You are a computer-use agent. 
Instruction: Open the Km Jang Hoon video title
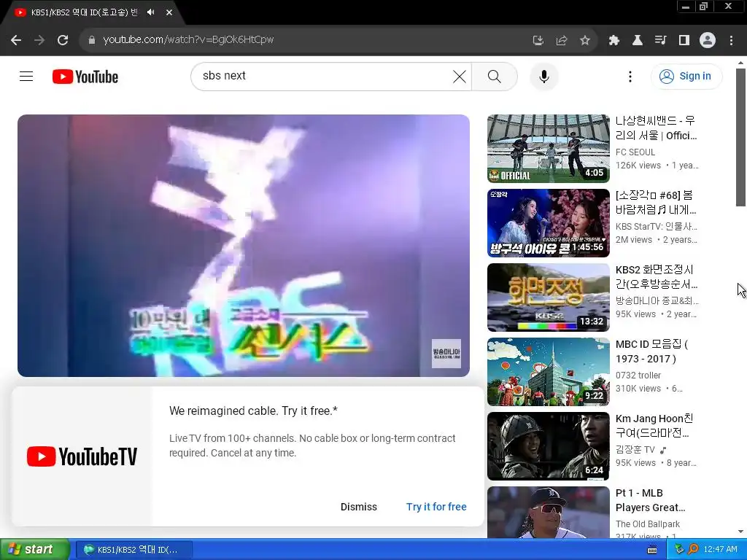point(654,425)
